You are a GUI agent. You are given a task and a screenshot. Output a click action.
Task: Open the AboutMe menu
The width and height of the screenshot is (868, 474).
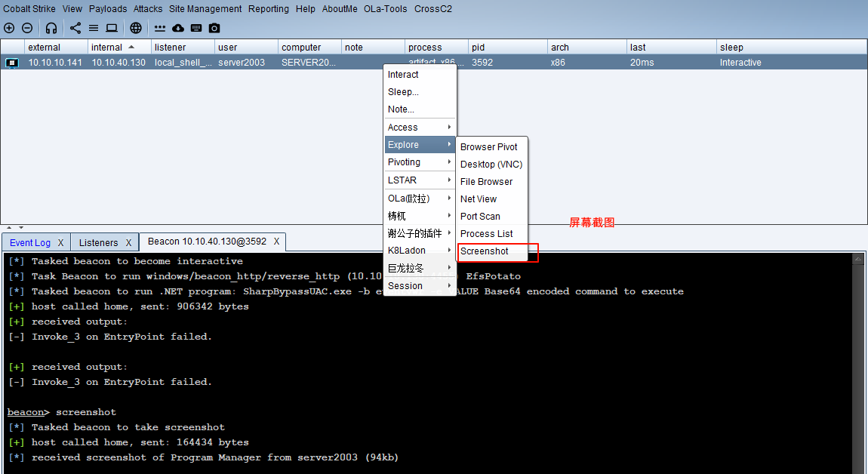[340, 9]
